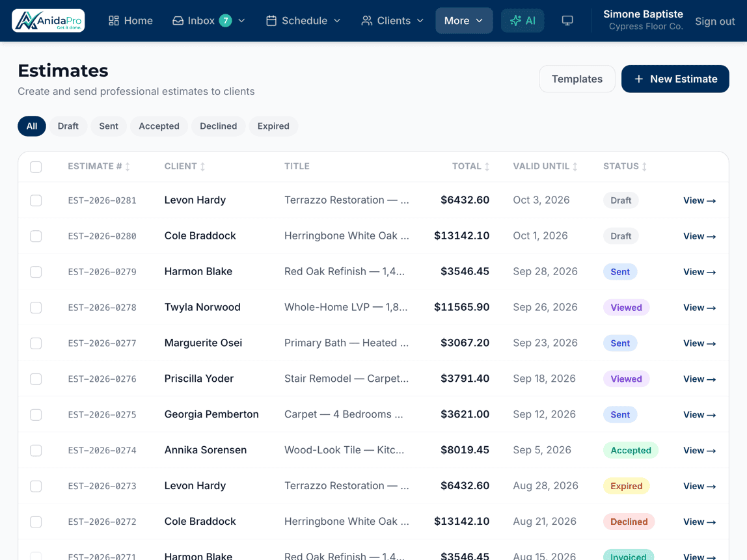Sort by Status column arrows

(x=644, y=167)
